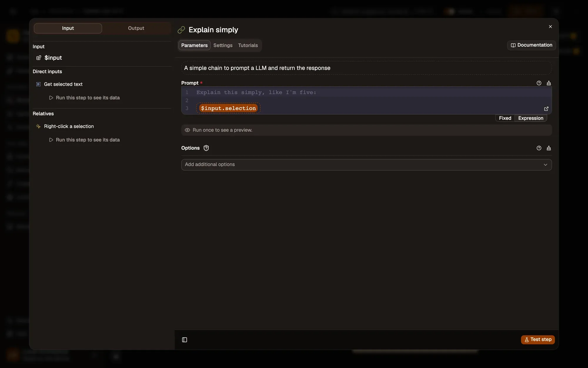Click the $input.selection expression chip
The height and width of the screenshot is (368, 588).
click(x=228, y=108)
